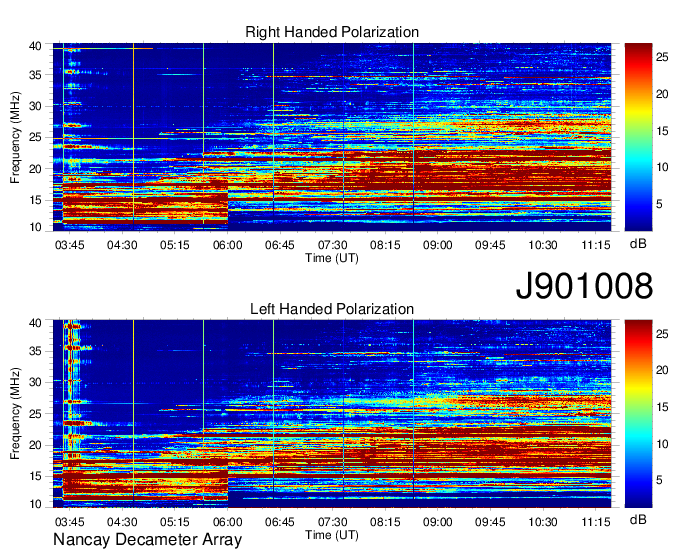
Task: Click the "Nancay Decameter Array" caption
Action: pyautogui.click(x=147, y=540)
